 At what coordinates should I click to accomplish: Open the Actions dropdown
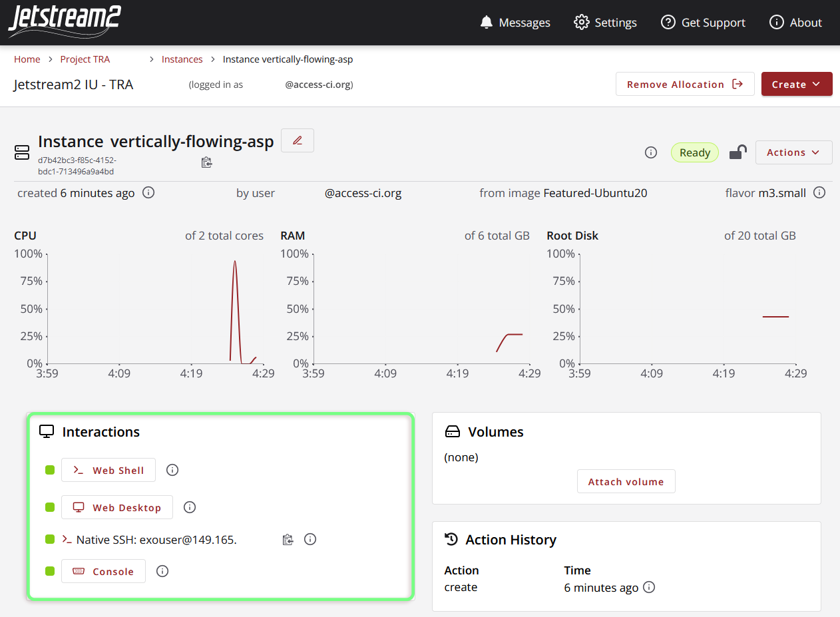[x=793, y=152]
